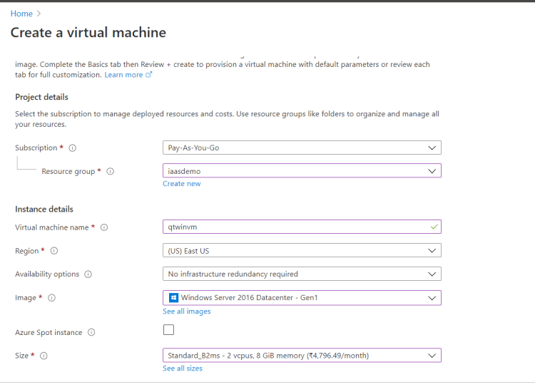
Task: Expand the Size Standard_B2ms dropdown
Action: point(302,355)
